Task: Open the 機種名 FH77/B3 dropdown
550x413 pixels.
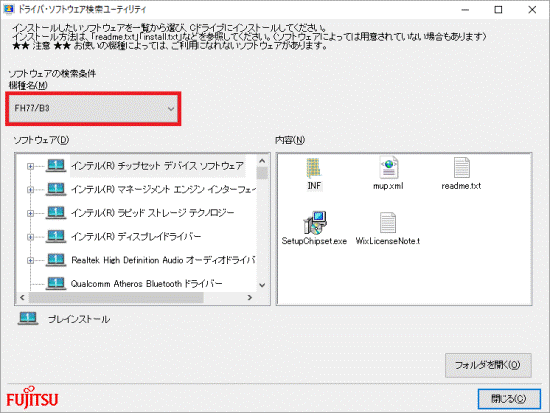Action: tap(93, 108)
